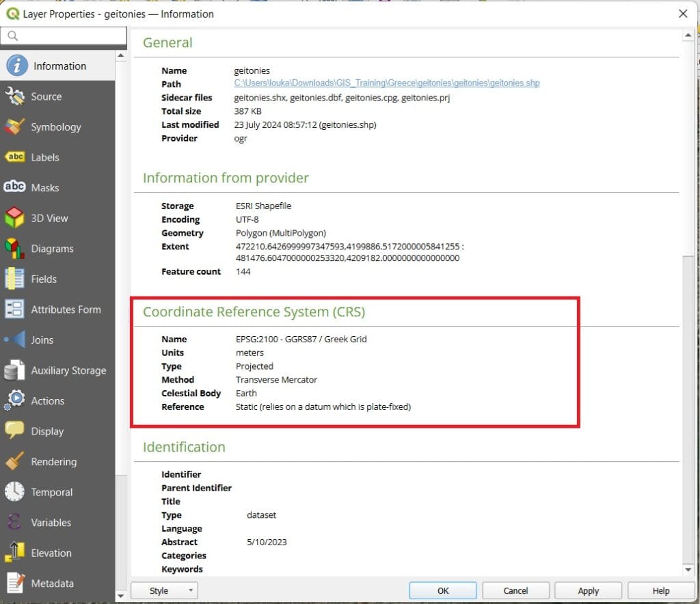
Task: Select the Source tab label
Action: tap(46, 96)
